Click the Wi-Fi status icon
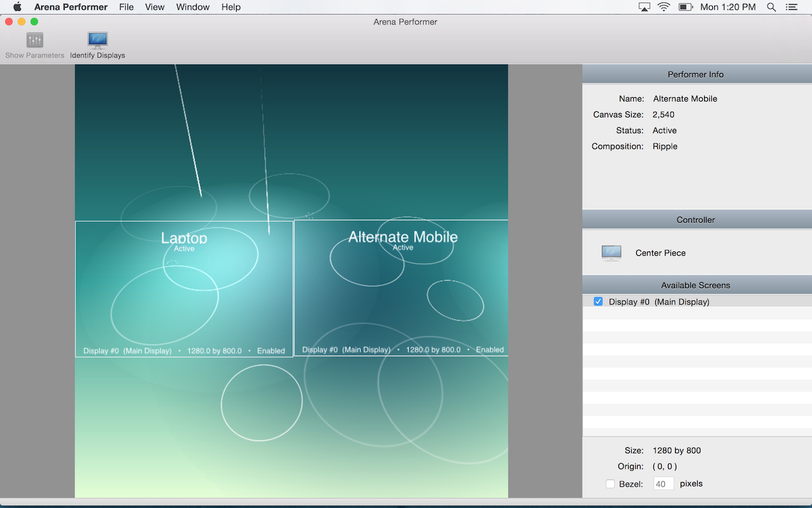812x508 pixels. point(664,7)
